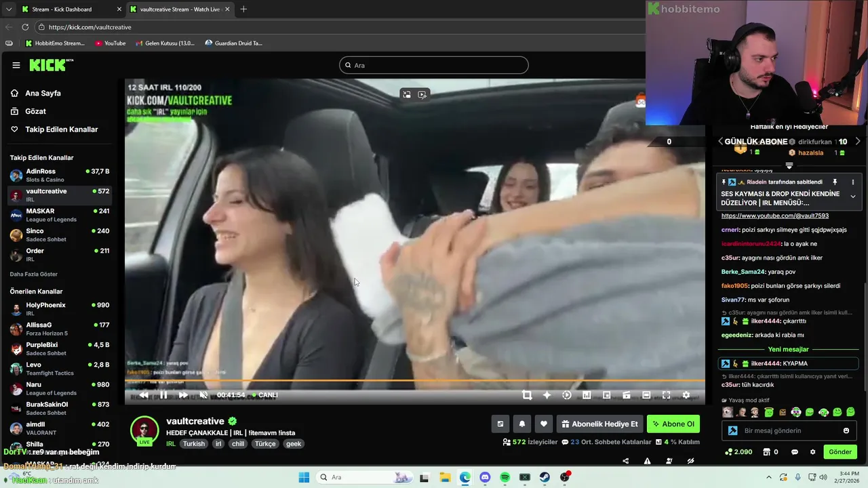The height and width of the screenshot is (488, 868).
Task: Hide chat using crossed-eye icon
Action: 690,461
